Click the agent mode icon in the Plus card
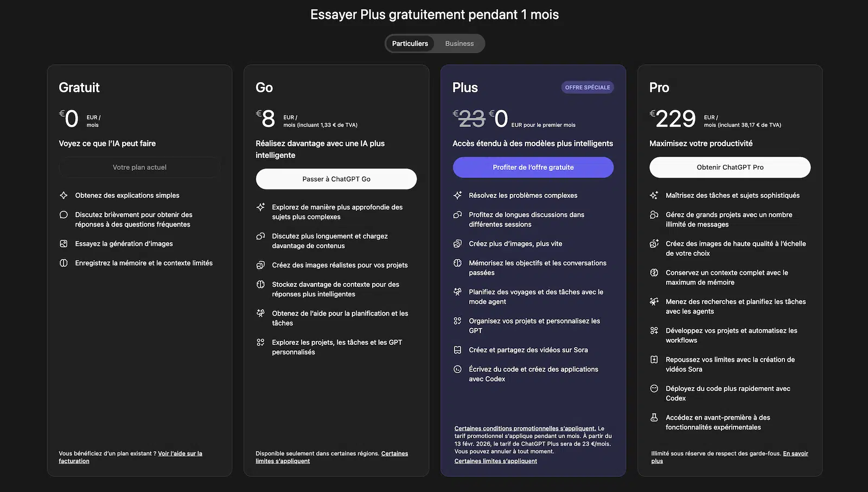Image resolution: width=868 pixels, height=492 pixels. click(457, 292)
